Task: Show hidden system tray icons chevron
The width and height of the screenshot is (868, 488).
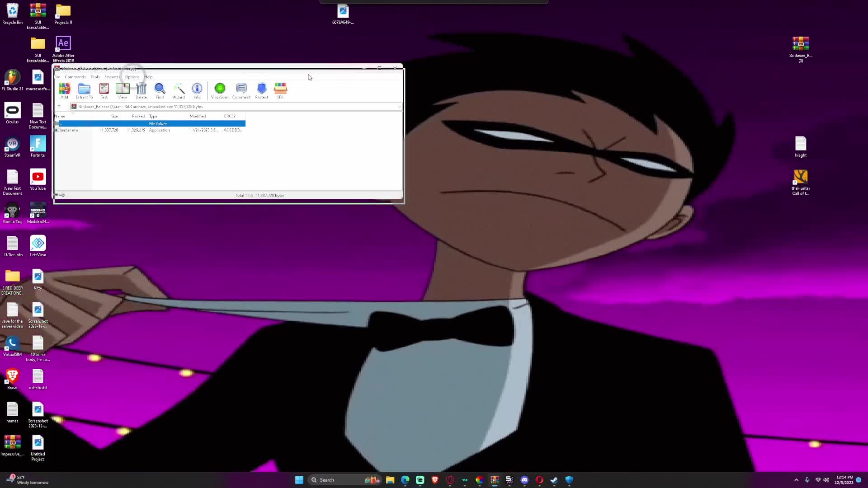Action: tap(796, 480)
